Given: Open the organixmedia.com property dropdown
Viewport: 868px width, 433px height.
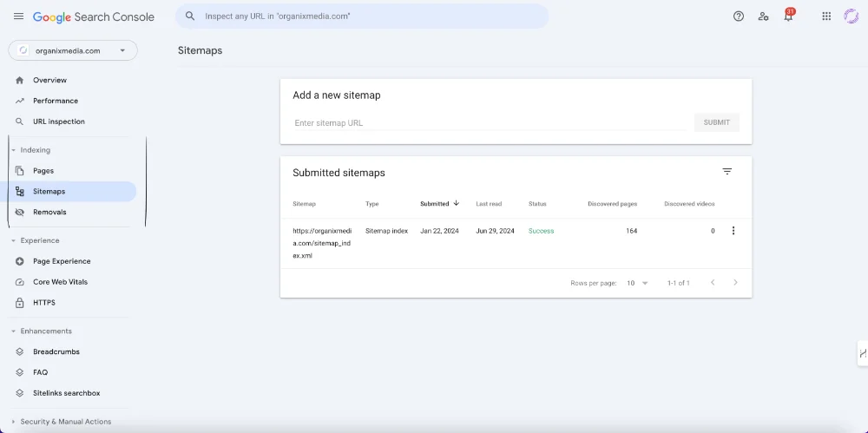Looking at the screenshot, I should (x=73, y=50).
